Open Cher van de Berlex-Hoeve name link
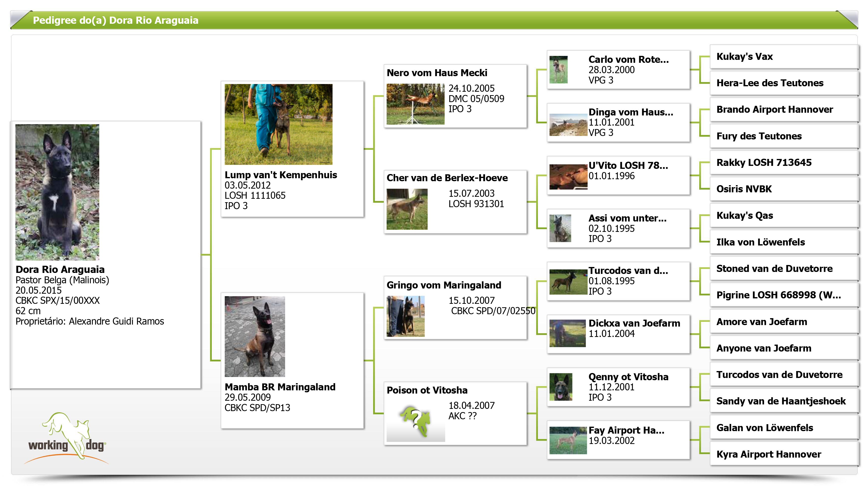This screenshot has width=868, height=486. (447, 178)
